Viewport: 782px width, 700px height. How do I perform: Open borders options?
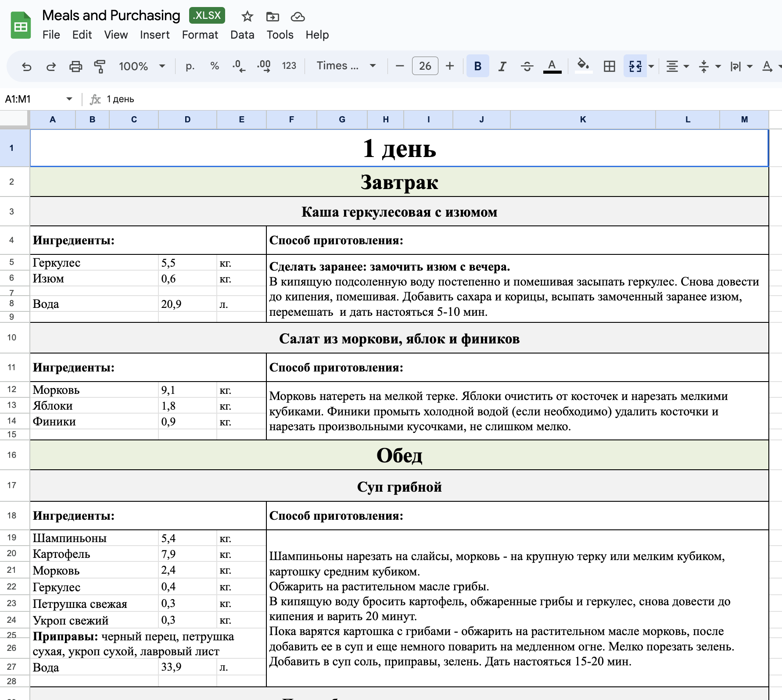(609, 66)
